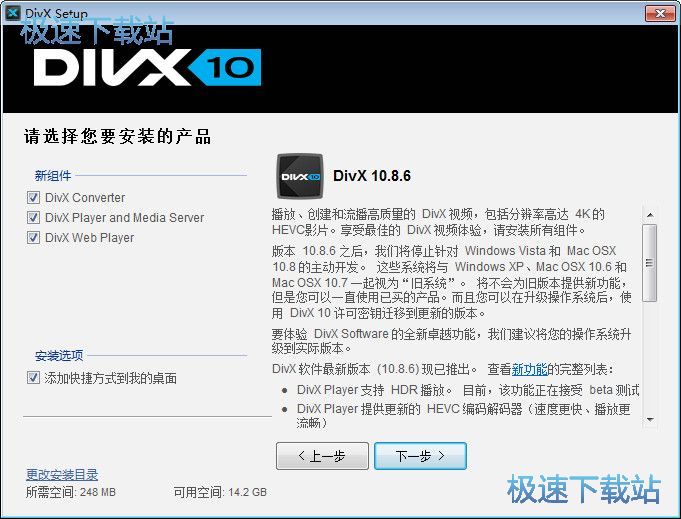Click the description scrollbar up arrow
681x519 pixels.
click(650, 215)
